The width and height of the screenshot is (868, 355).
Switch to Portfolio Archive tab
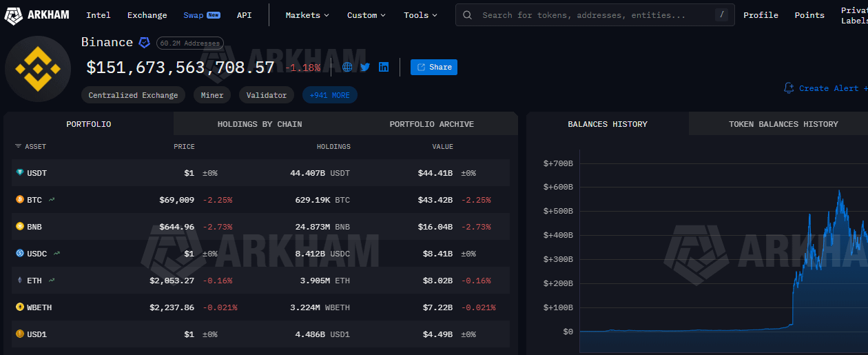(432, 124)
